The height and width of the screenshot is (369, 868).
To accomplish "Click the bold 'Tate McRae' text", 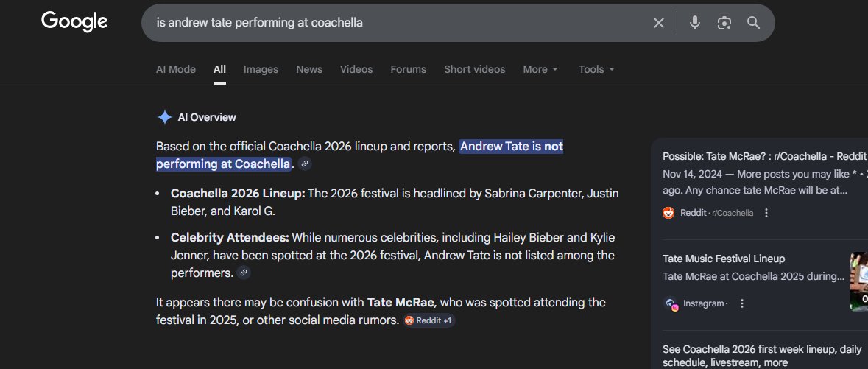I will [401, 303].
